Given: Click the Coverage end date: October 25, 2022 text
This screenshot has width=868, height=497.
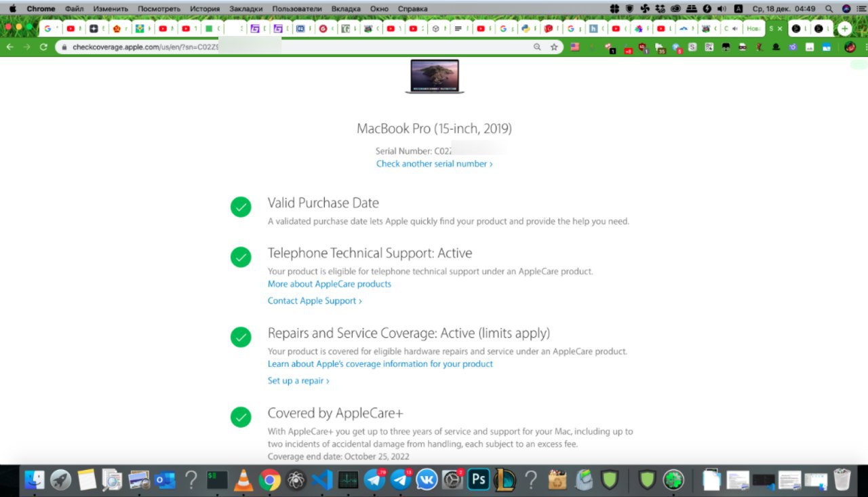Looking at the screenshot, I should 338,456.
